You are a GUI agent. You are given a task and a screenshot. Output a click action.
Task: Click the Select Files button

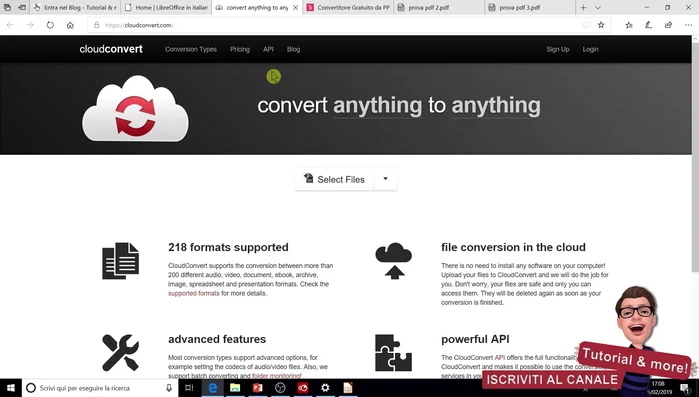tap(334, 180)
